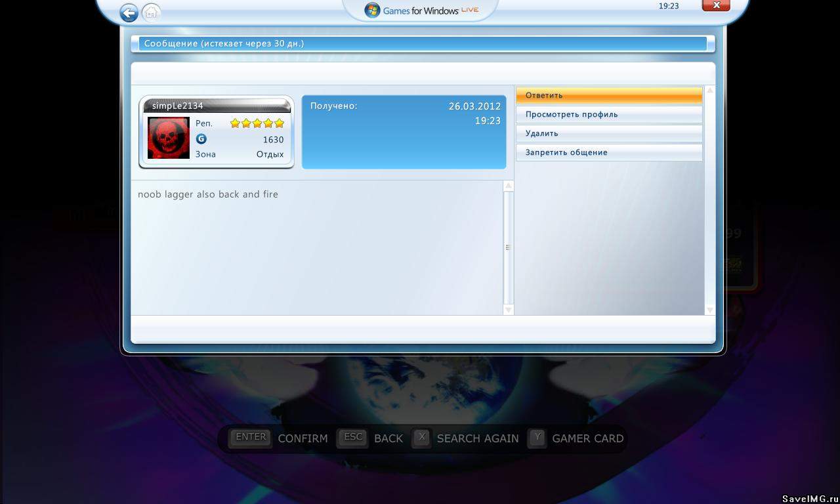Viewport: 840px width, 504px height.
Task: Click the ENTER key hint
Action: click(251, 438)
